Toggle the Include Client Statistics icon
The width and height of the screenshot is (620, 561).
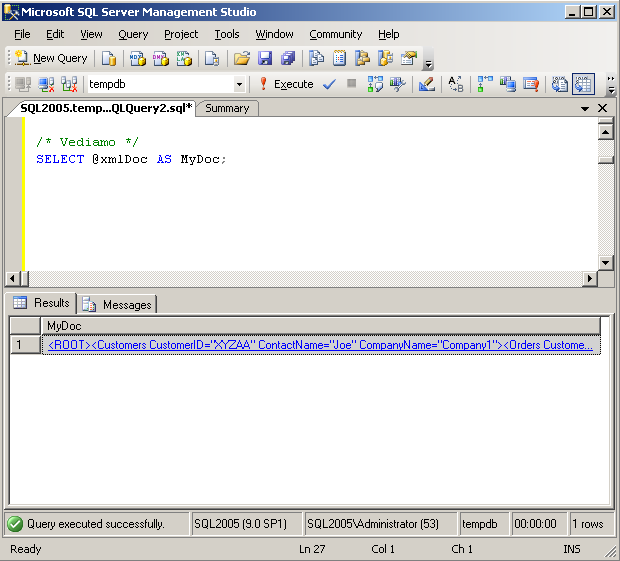[x=508, y=84]
